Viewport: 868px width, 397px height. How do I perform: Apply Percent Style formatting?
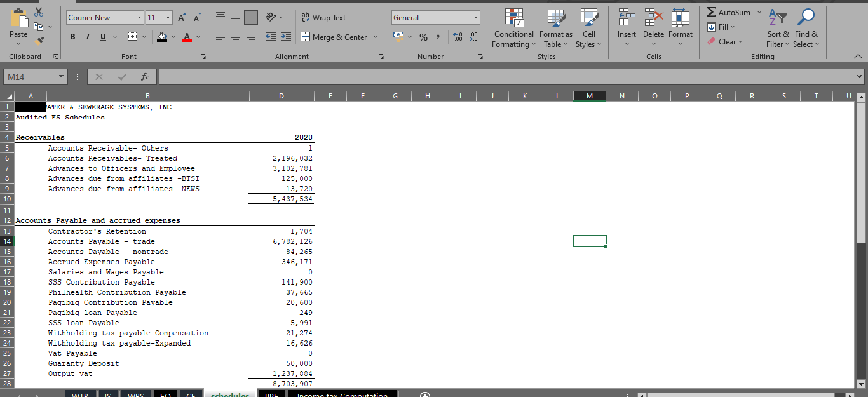point(423,37)
